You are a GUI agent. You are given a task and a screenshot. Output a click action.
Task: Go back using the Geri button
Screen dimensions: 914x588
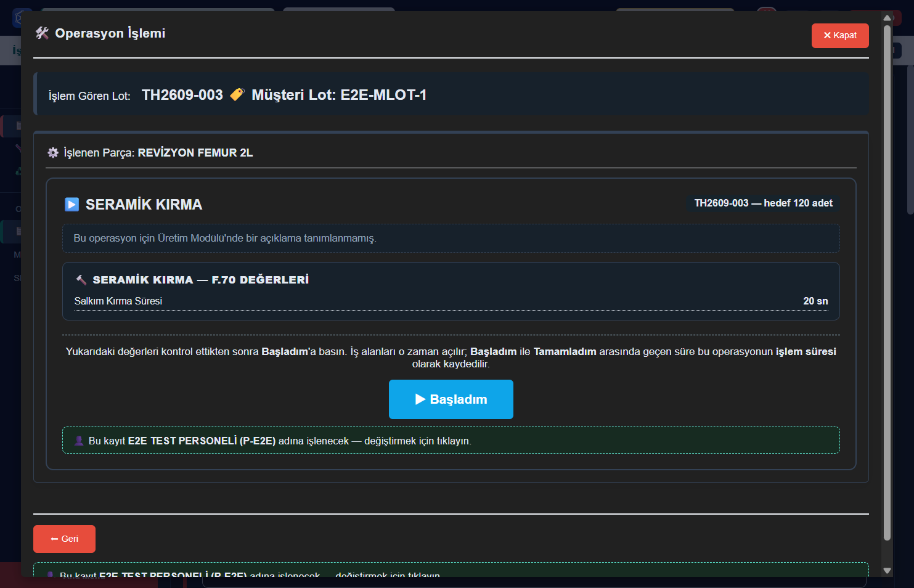pyautogui.click(x=64, y=539)
